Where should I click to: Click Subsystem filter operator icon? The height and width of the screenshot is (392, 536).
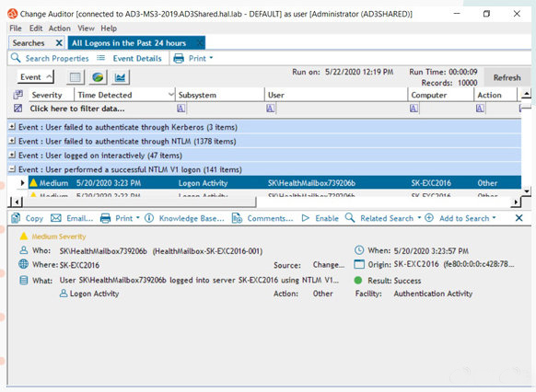pyautogui.click(x=181, y=109)
